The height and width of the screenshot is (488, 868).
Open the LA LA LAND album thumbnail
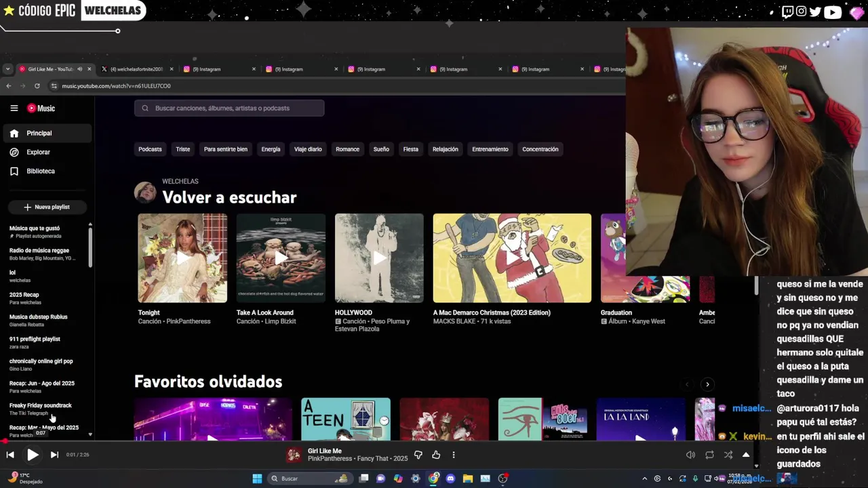pyautogui.click(x=641, y=419)
